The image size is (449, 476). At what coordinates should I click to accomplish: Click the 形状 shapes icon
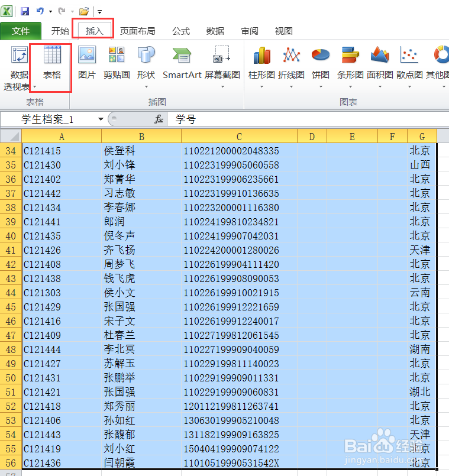click(x=146, y=54)
